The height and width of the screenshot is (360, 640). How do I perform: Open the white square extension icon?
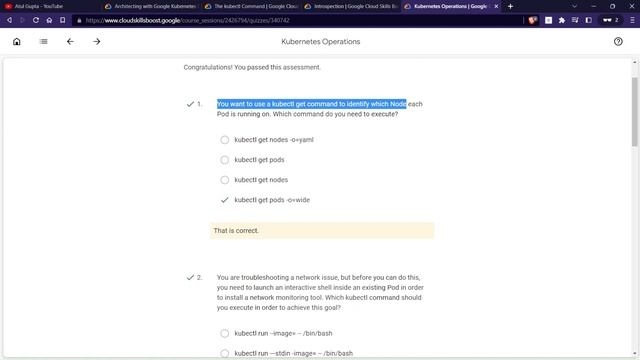549,20
